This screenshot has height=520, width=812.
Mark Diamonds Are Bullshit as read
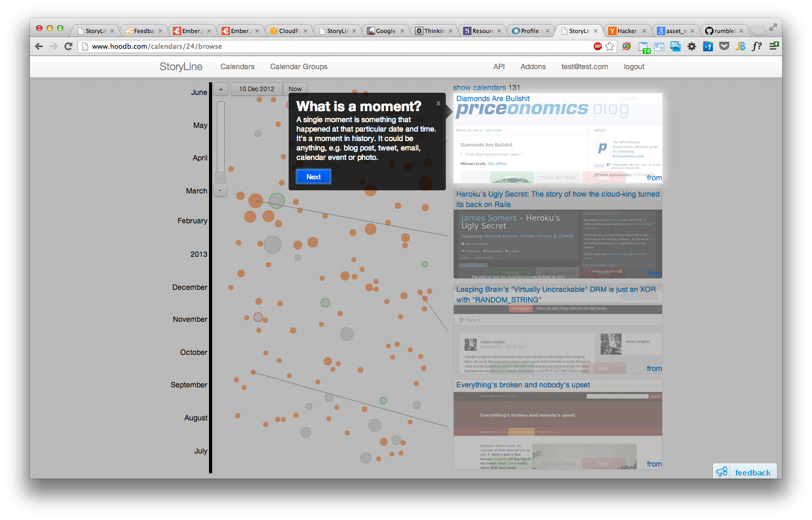click(557, 177)
